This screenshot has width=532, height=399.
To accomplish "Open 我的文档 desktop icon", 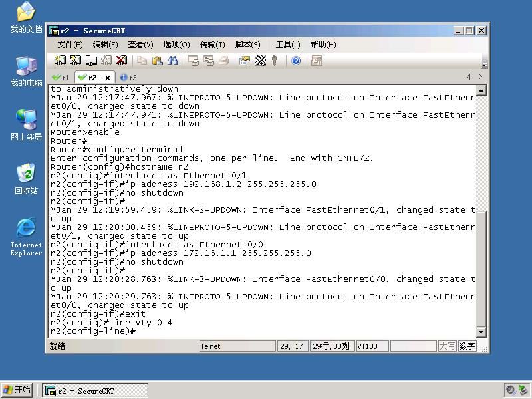I will point(26,18).
